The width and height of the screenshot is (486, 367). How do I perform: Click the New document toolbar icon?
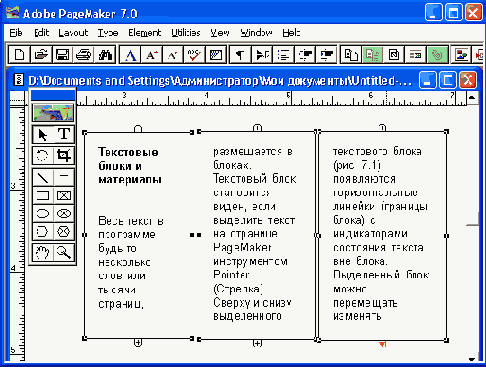pyautogui.click(x=19, y=54)
